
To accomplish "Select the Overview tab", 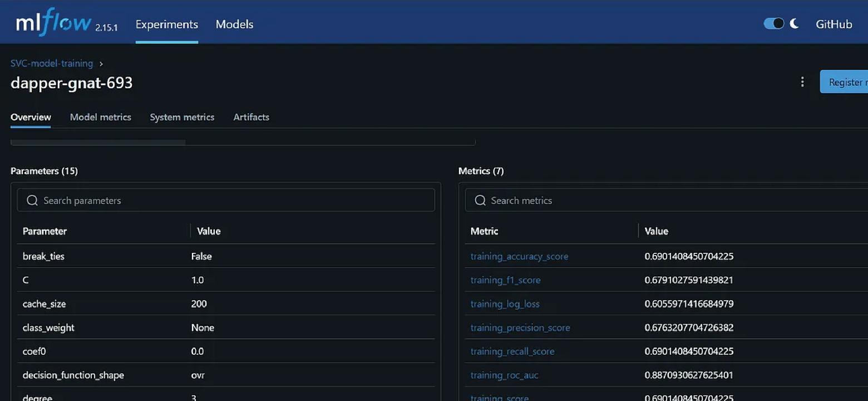I will pos(31,117).
